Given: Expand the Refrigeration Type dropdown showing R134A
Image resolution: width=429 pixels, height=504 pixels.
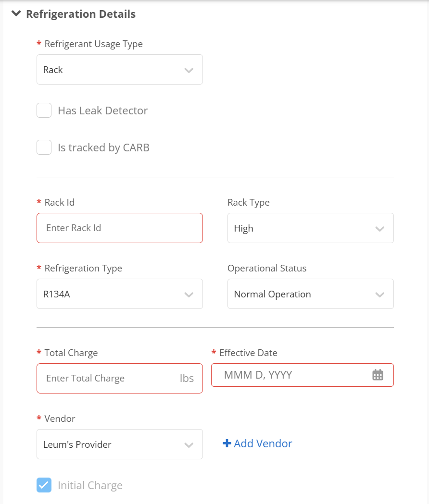Looking at the screenshot, I should [119, 294].
